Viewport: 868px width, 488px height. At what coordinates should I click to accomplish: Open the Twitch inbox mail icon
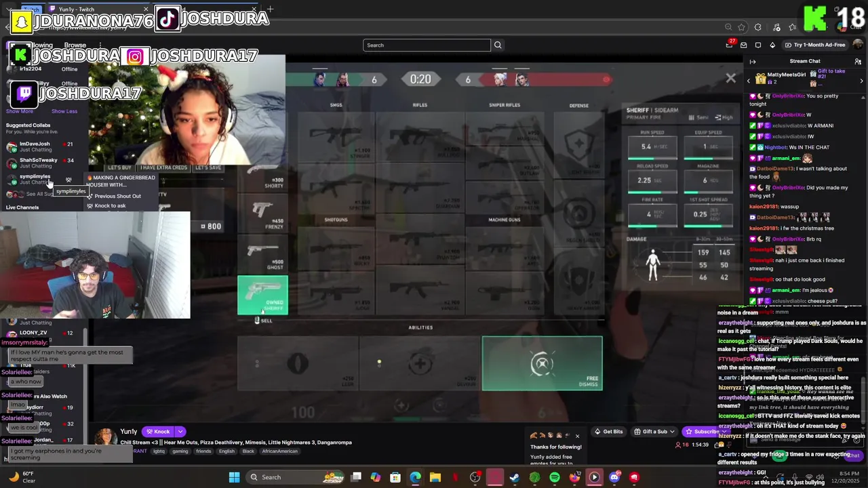(744, 45)
